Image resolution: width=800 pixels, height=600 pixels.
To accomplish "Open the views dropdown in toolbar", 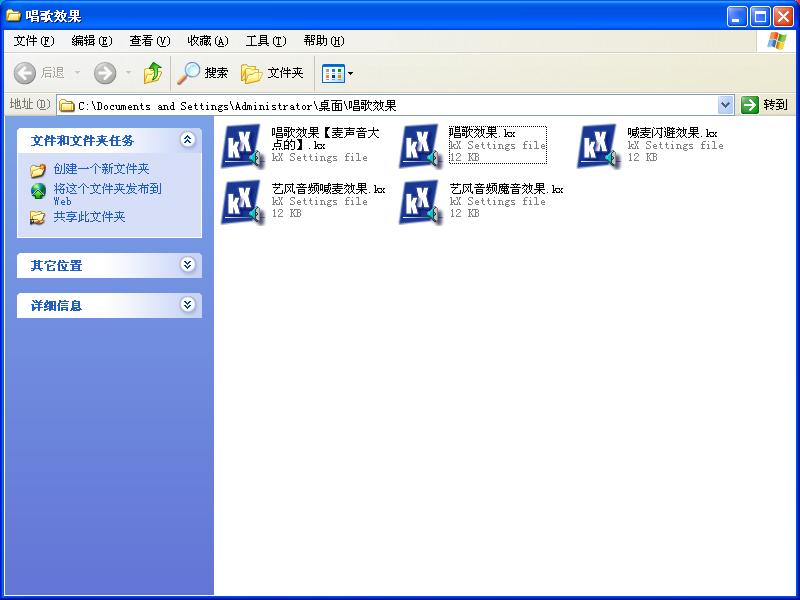I will (338, 73).
